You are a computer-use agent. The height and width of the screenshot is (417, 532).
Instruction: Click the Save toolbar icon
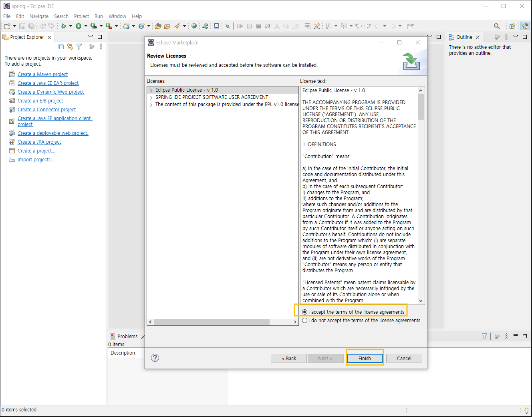[22, 26]
